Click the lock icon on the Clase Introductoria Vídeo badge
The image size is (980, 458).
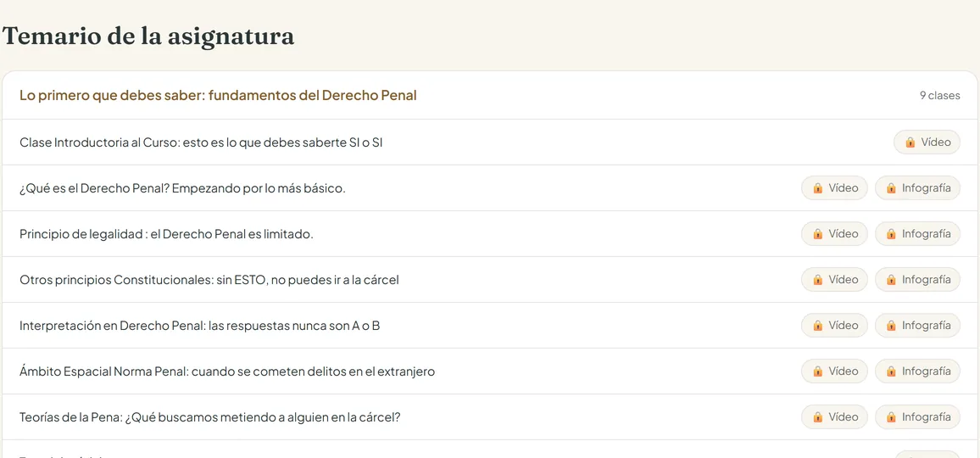[910, 142]
